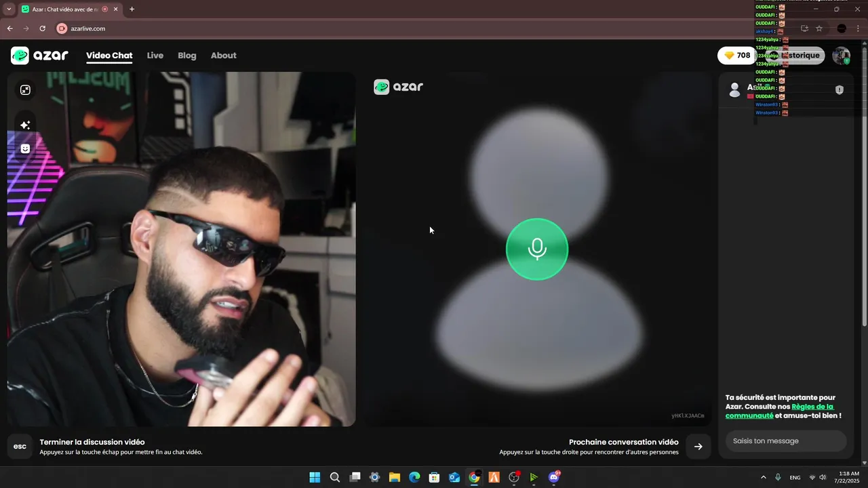The height and width of the screenshot is (488, 868).
Task: Open the fullscreen expand icon on video
Action: click(25, 90)
